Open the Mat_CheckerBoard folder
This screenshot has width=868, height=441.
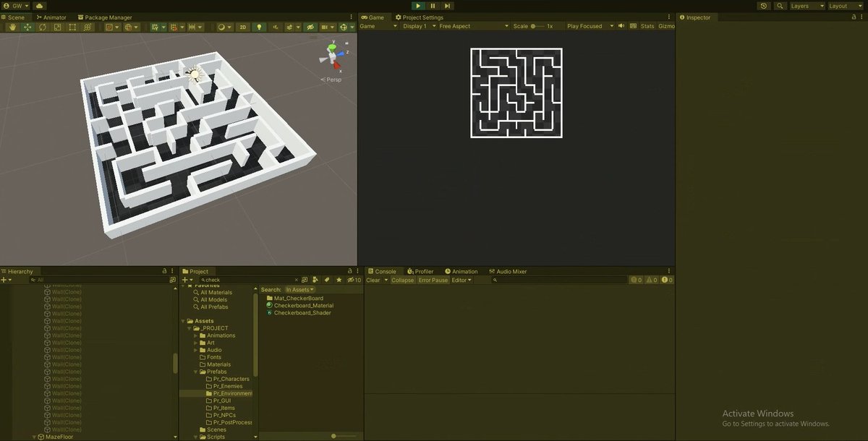click(x=295, y=299)
